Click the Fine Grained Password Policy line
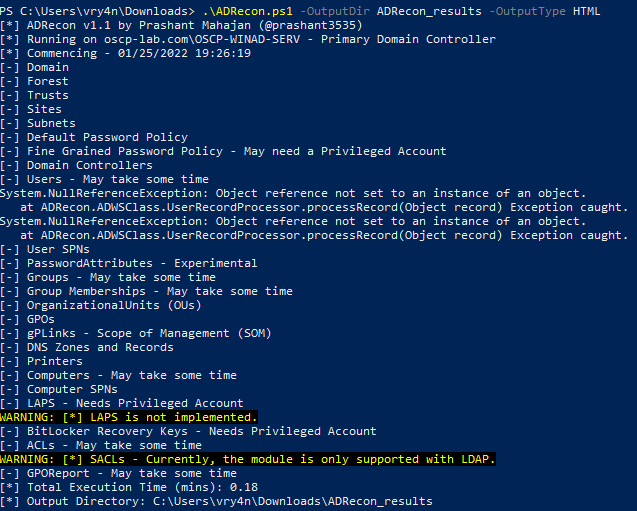The width and height of the screenshot is (637, 511). click(x=223, y=151)
